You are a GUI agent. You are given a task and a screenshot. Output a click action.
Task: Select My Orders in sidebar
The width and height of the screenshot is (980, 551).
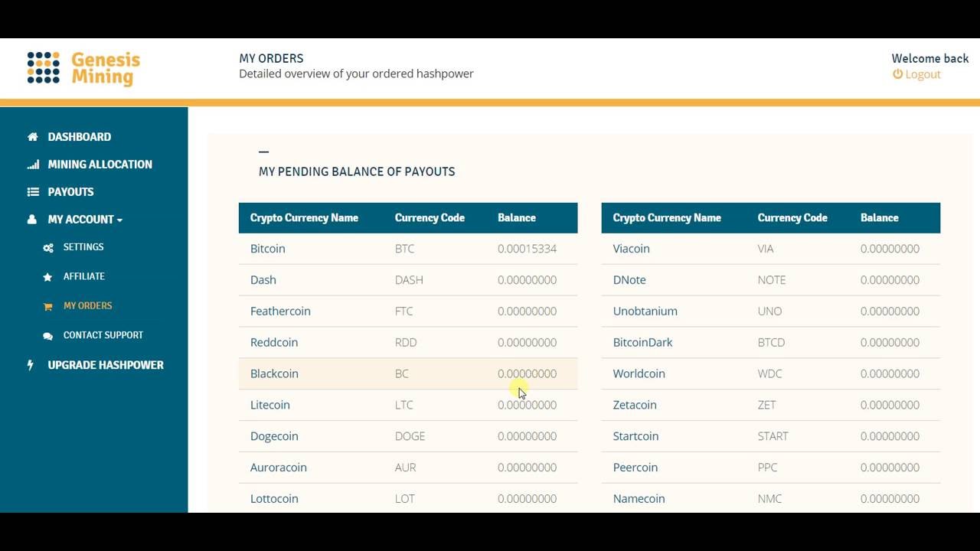(x=88, y=305)
